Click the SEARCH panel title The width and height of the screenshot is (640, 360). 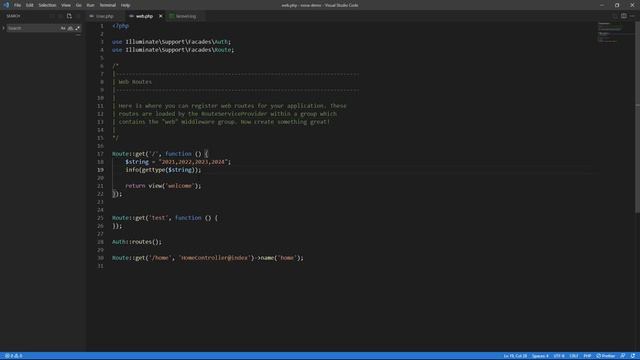click(13, 16)
